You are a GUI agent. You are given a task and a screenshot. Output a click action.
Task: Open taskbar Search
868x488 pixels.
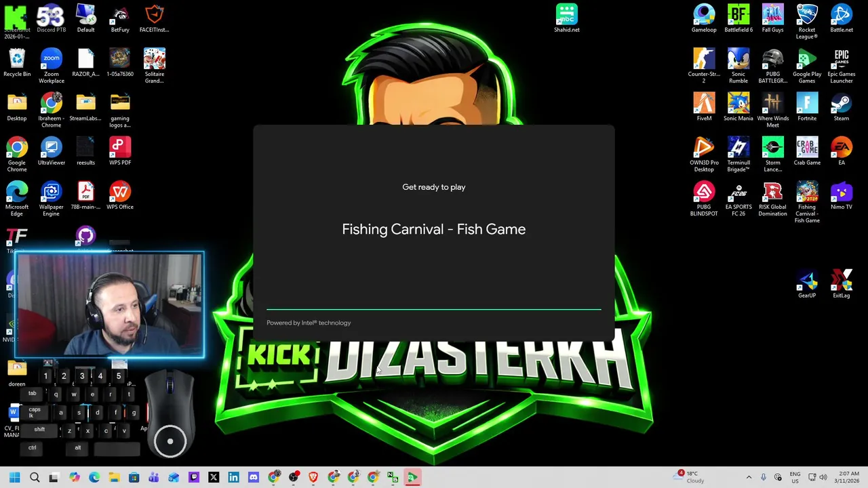(35, 478)
